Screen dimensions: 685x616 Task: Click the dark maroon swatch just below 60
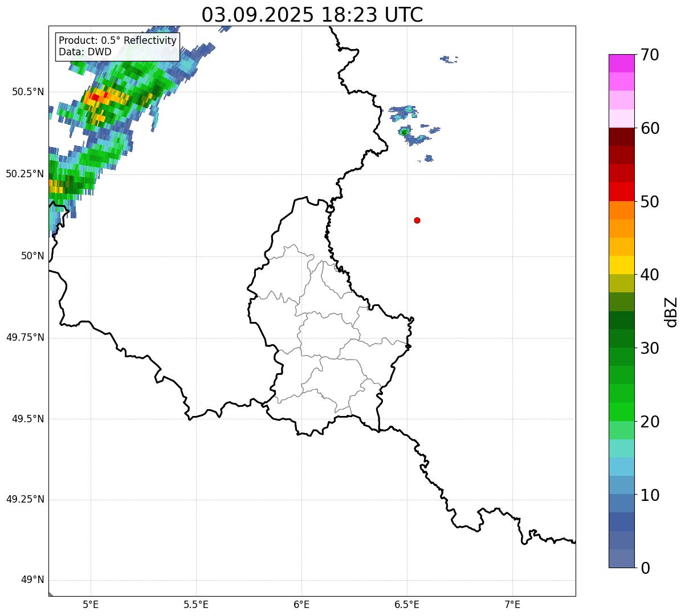(622, 137)
